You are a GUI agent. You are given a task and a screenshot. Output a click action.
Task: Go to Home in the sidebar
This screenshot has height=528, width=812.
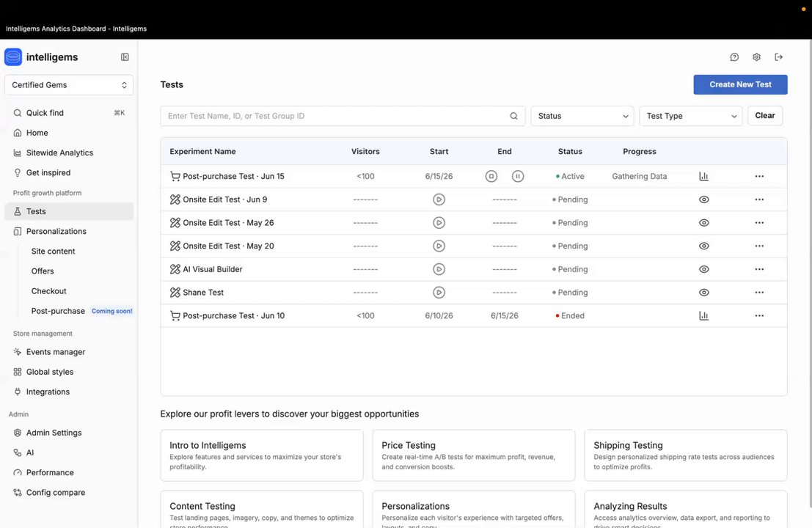tap(69, 133)
